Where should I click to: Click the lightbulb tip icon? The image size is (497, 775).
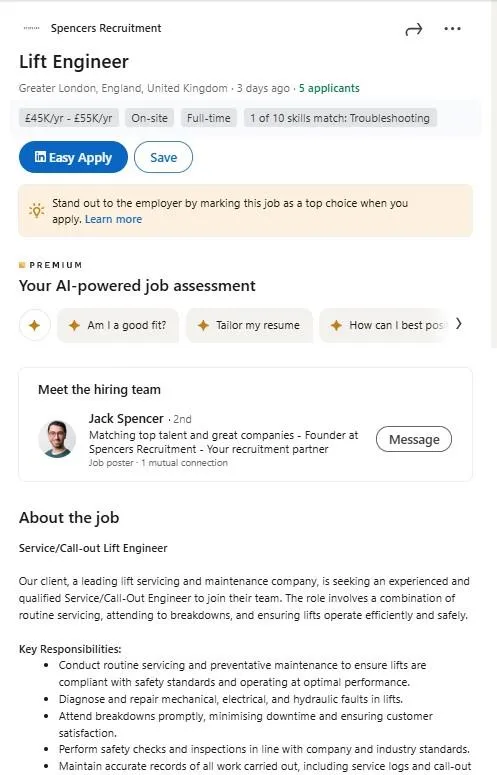click(x=36, y=211)
